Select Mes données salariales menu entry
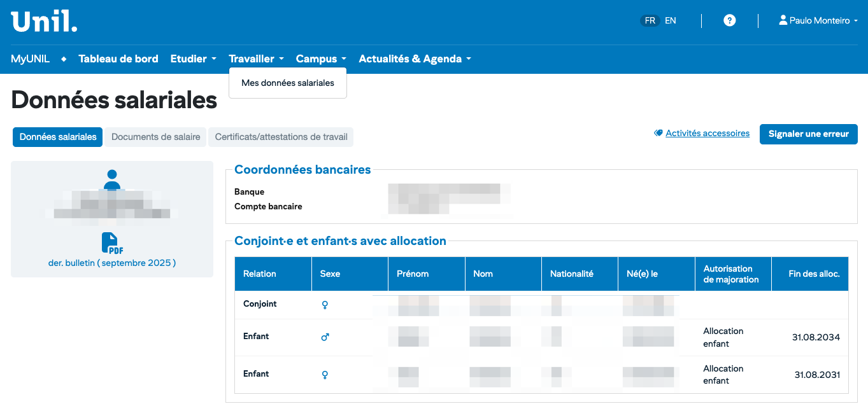The height and width of the screenshot is (418, 868). pyautogui.click(x=288, y=83)
